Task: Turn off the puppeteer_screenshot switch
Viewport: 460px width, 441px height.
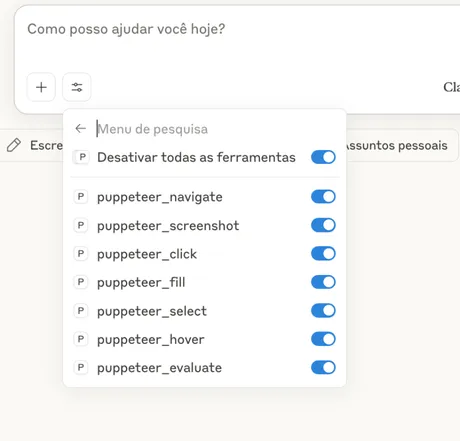Action: click(323, 225)
